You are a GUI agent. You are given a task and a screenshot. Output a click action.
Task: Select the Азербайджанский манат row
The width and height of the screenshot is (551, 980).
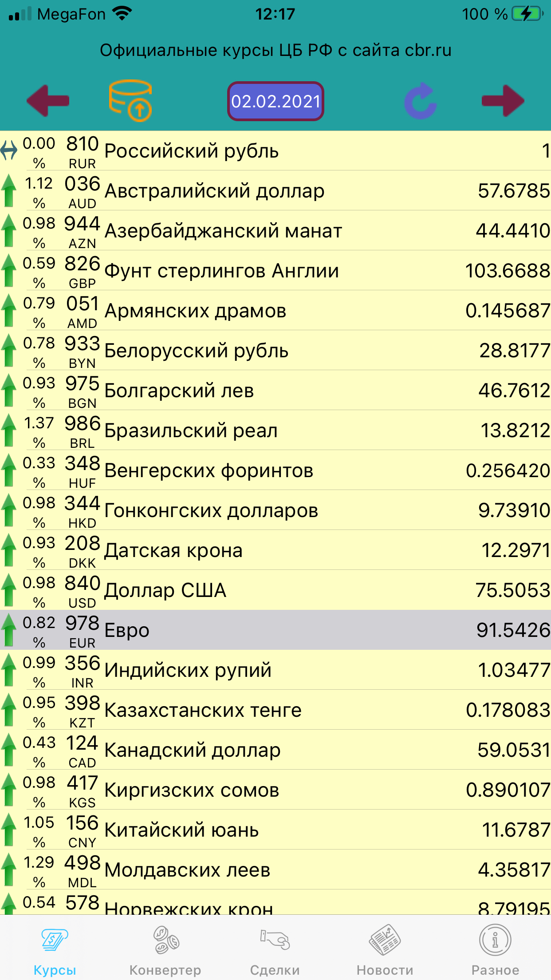[x=275, y=231]
